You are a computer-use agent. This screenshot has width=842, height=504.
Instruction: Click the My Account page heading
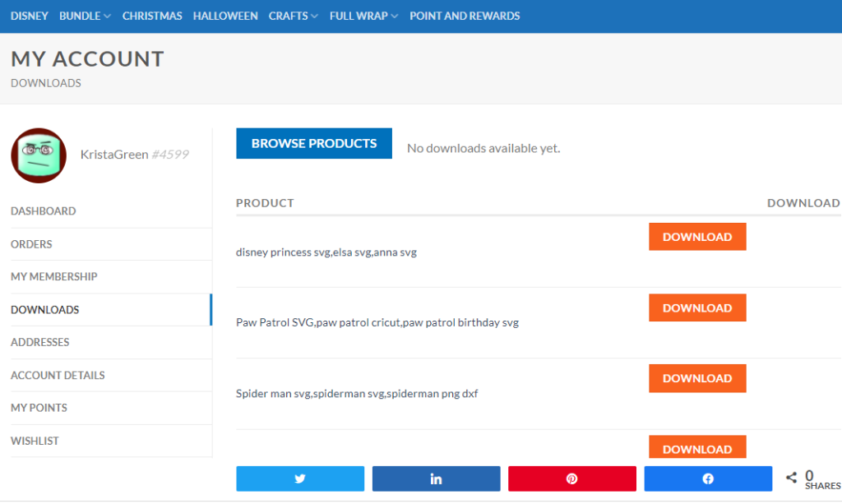[87, 59]
